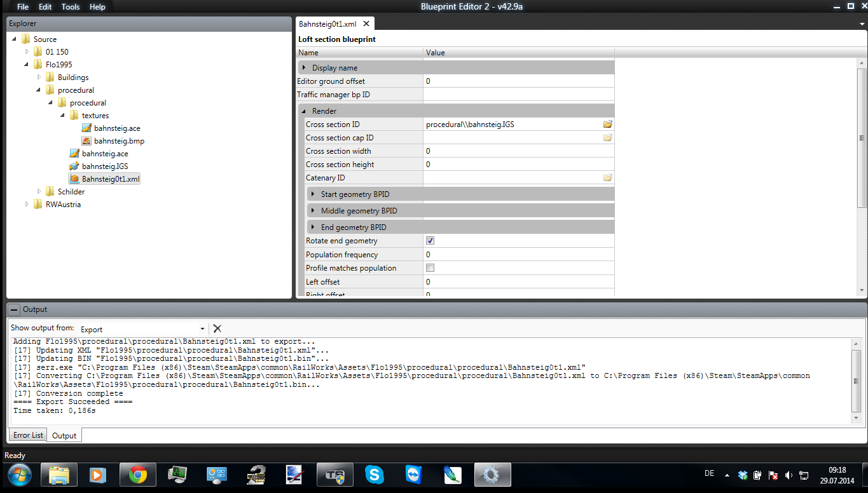The height and width of the screenshot is (493, 868).
Task: Enable the Profile matches population checkbox
Action: [430, 268]
